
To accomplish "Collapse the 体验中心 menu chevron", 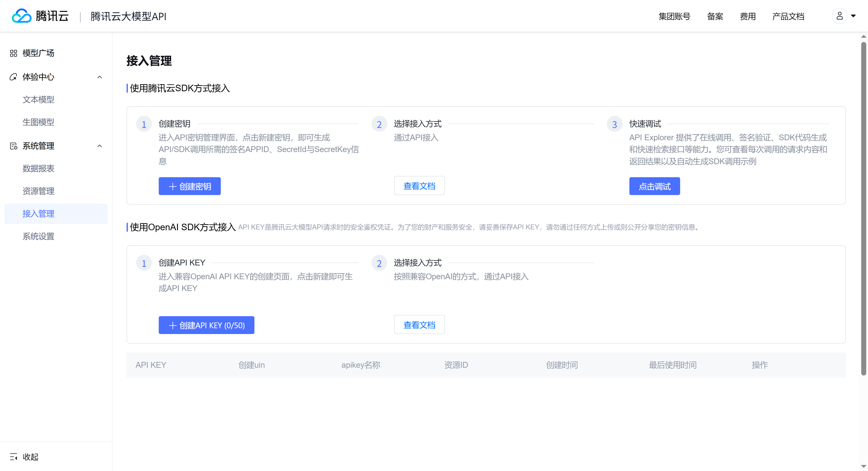I will pyautogui.click(x=99, y=77).
